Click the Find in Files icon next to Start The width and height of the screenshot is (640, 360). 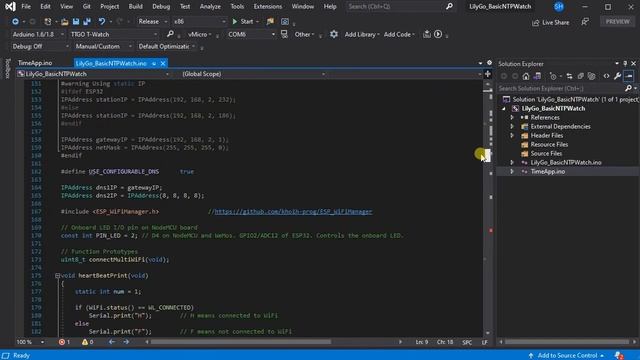[270, 21]
